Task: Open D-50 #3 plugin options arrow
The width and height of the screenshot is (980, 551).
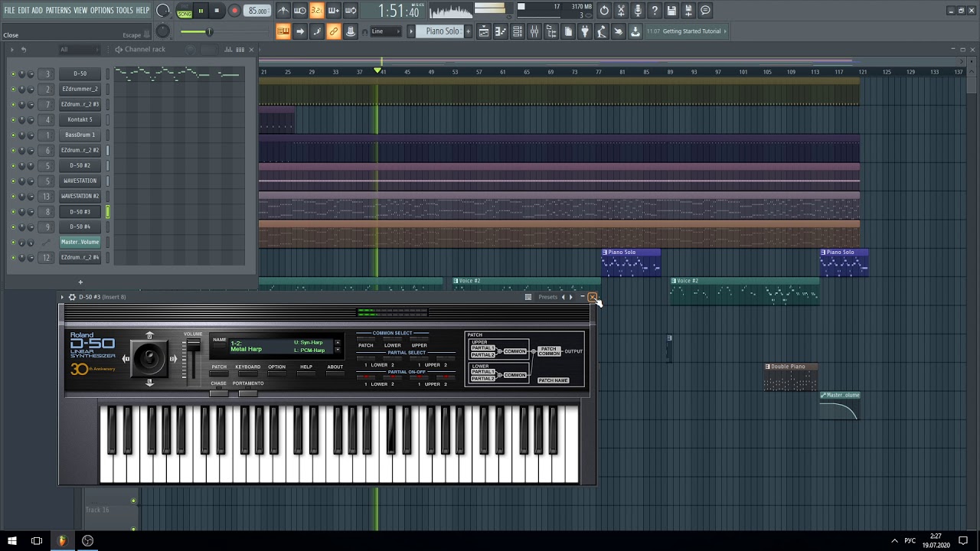Action: tap(62, 297)
